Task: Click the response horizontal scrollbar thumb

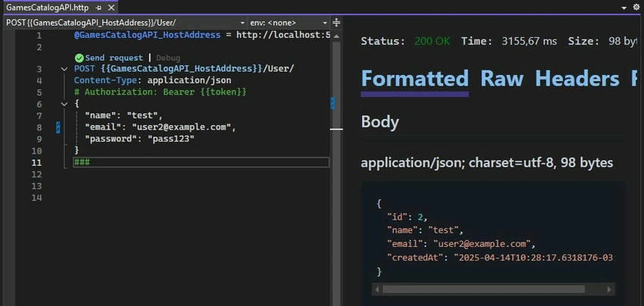Action: (483, 289)
